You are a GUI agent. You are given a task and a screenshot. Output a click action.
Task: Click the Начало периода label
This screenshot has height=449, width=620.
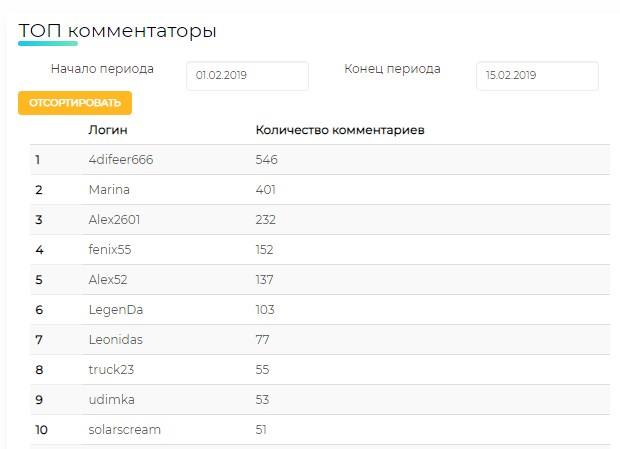(x=102, y=69)
